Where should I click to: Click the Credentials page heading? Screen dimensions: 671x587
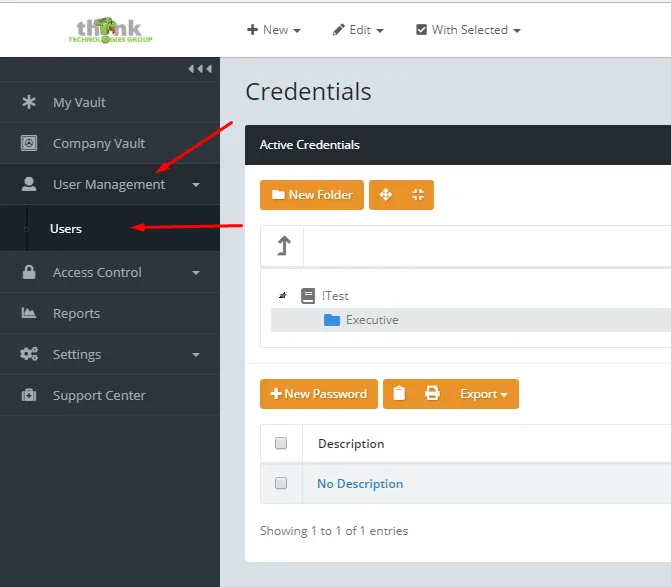point(308,92)
